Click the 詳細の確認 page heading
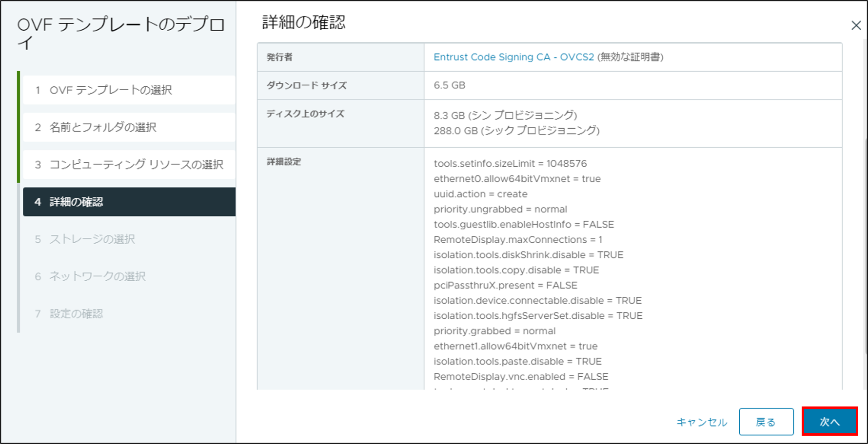The image size is (868, 444). click(304, 22)
